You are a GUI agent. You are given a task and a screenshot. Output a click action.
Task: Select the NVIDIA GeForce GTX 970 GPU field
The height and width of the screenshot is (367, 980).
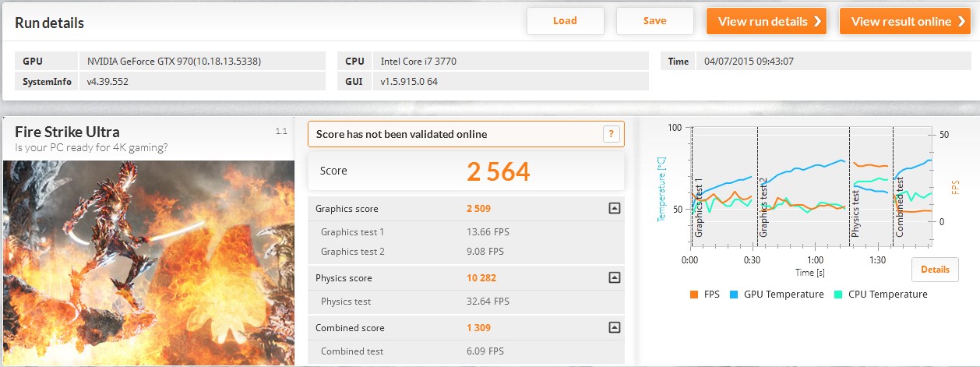click(202, 61)
